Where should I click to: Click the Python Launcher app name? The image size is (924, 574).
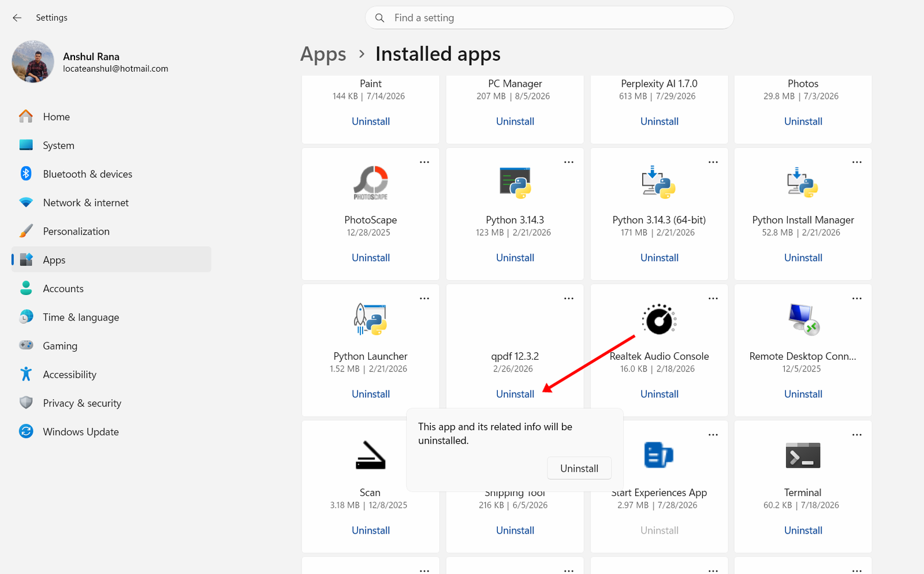(x=371, y=356)
